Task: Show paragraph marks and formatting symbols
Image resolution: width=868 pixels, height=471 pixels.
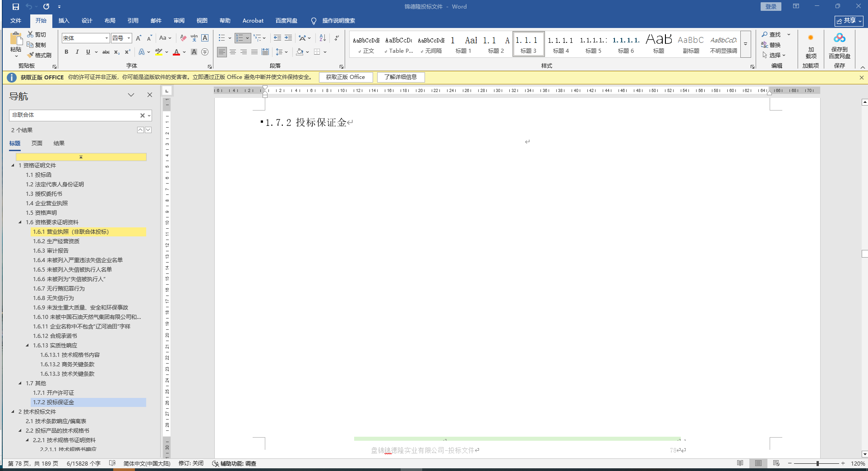Action: click(x=337, y=38)
